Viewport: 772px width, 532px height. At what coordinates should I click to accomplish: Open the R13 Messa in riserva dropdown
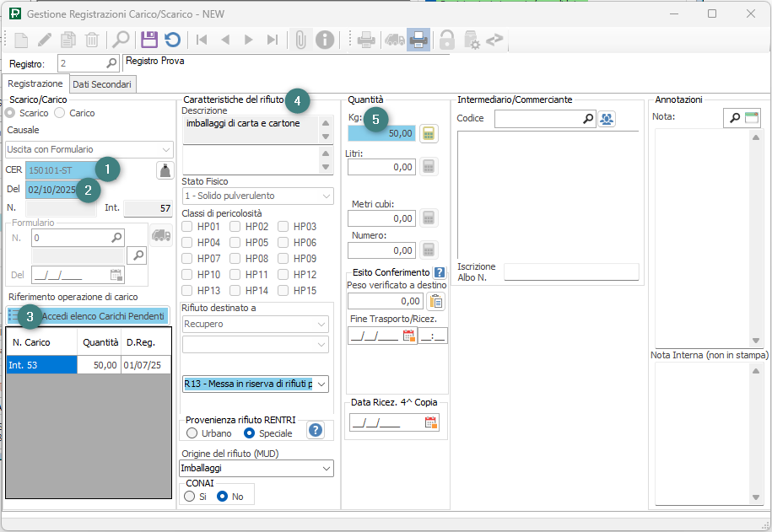tap(321, 384)
